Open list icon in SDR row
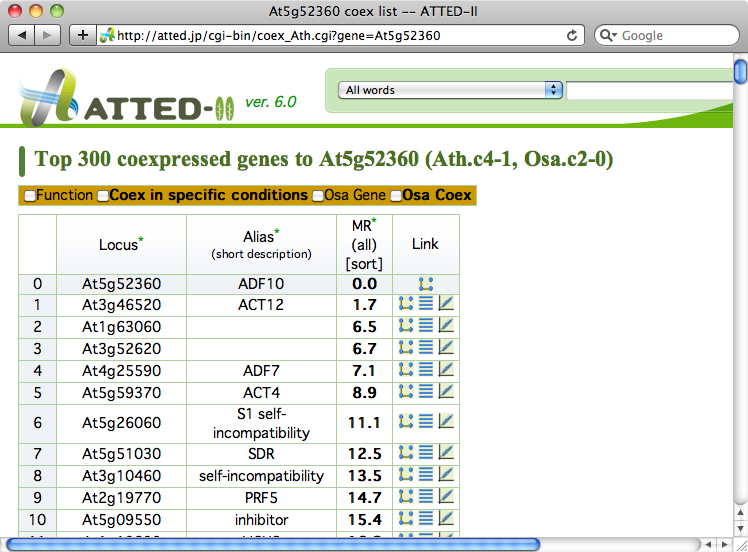 click(x=426, y=453)
